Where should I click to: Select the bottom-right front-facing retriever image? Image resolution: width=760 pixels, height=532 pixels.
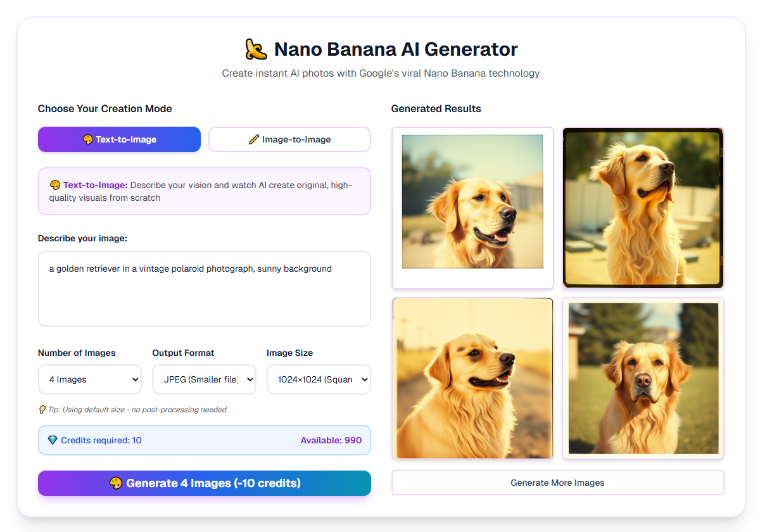[643, 378]
